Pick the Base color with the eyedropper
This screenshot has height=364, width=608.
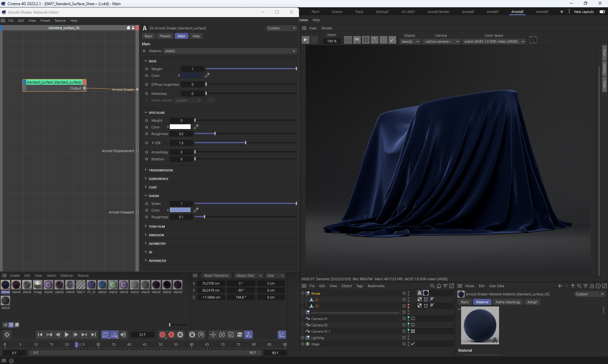pos(207,75)
